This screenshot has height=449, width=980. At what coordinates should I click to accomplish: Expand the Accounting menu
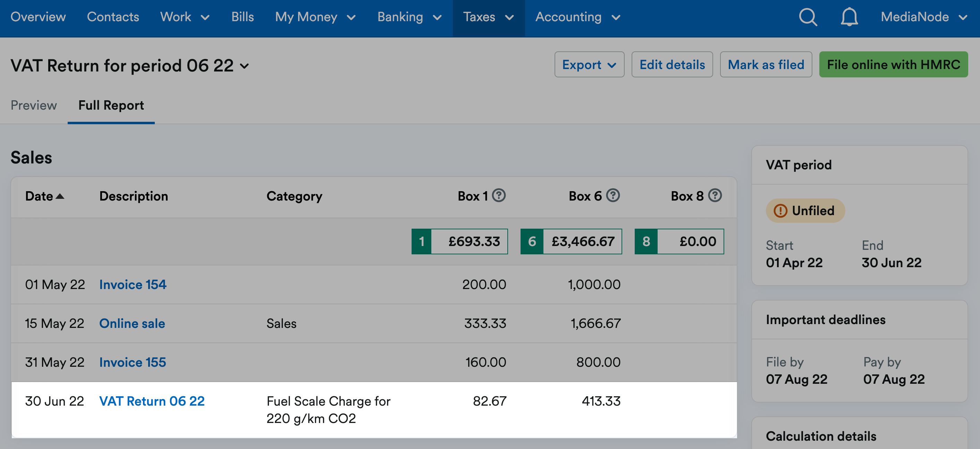pyautogui.click(x=578, y=17)
